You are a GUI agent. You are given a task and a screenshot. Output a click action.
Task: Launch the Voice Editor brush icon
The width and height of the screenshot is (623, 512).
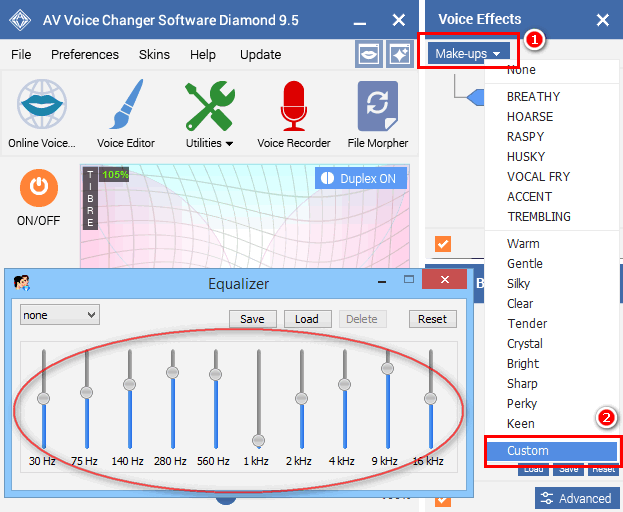(126, 104)
